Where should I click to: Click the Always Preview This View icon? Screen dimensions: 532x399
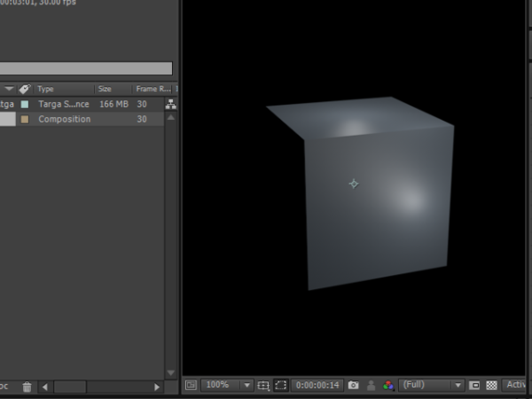[x=191, y=386]
